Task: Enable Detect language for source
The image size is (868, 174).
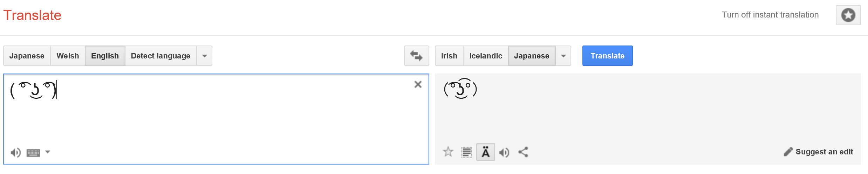Action: point(160,56)
